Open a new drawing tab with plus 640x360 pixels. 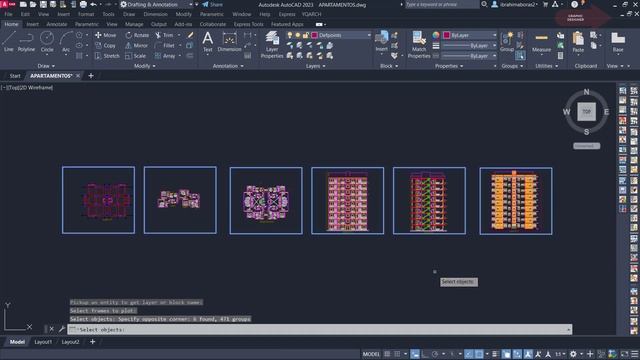[x=91, y=76]
